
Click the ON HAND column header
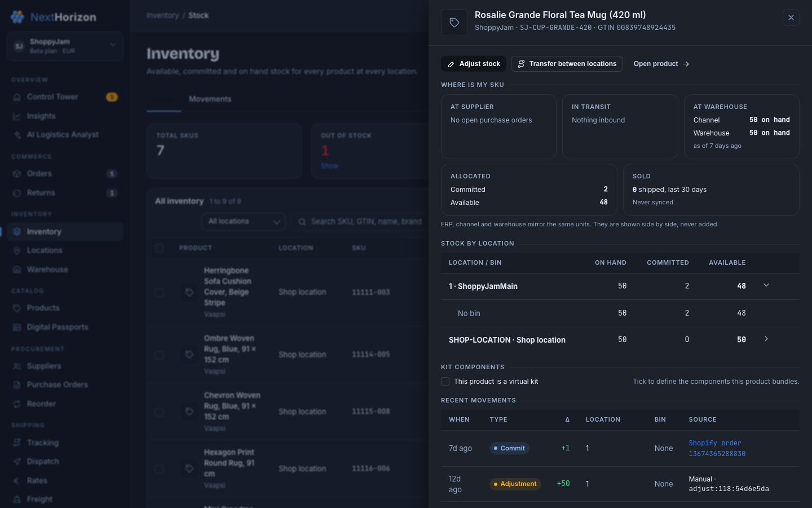point(610,263)
